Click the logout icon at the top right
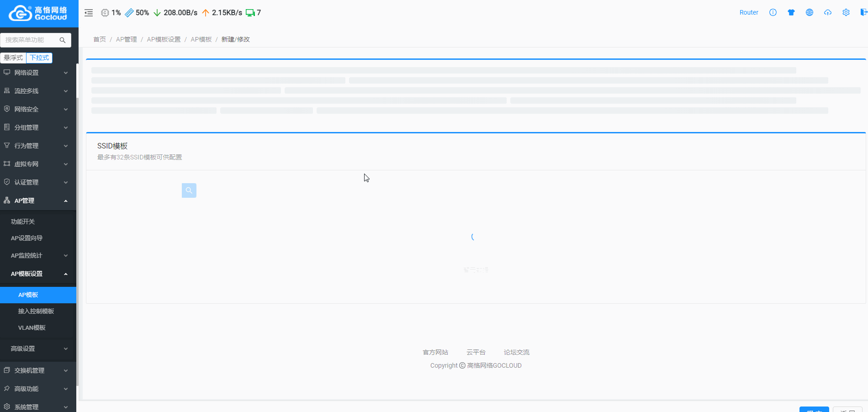The width and height of the screenshot is (868, 412). point(864,12)
